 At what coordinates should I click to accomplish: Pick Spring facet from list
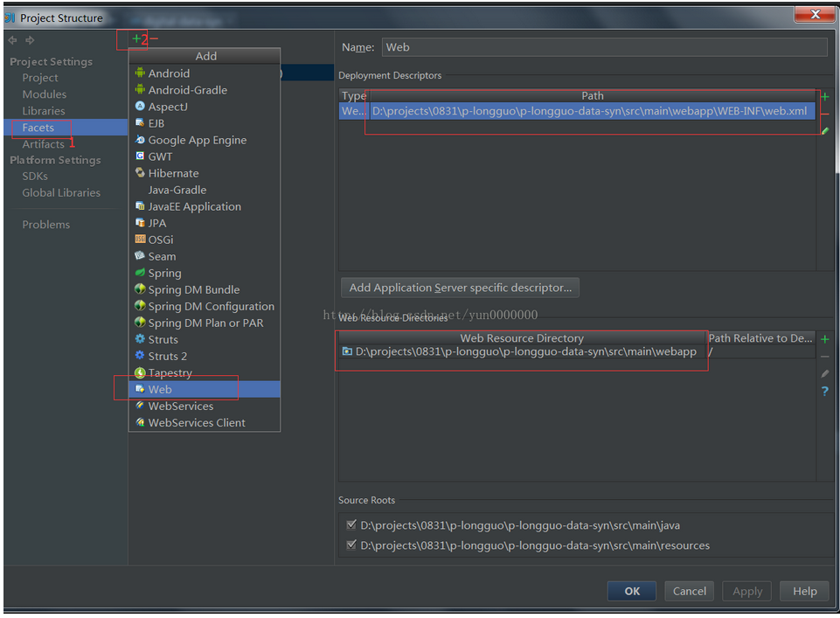pyautogui.click(x=205, y=273)
